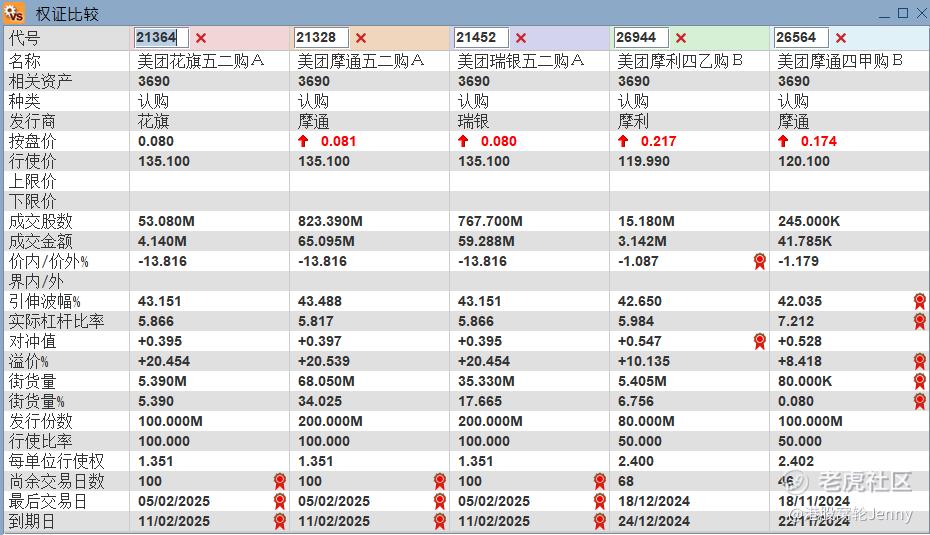Click the 权证比较 app icon in title bar
Image resolution: width=930 pixels, height=535 pixels.
(14, 13)
